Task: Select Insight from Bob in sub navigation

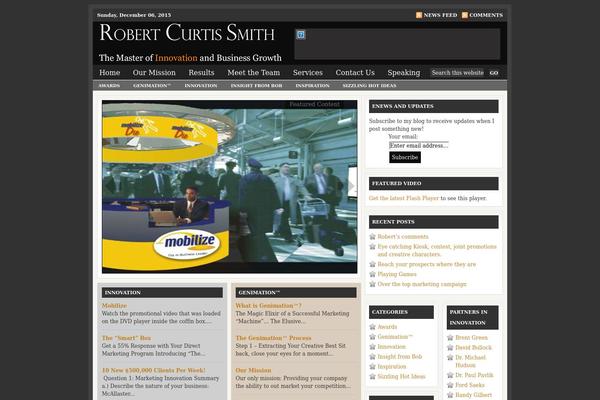Action: [x=256, y=86]
